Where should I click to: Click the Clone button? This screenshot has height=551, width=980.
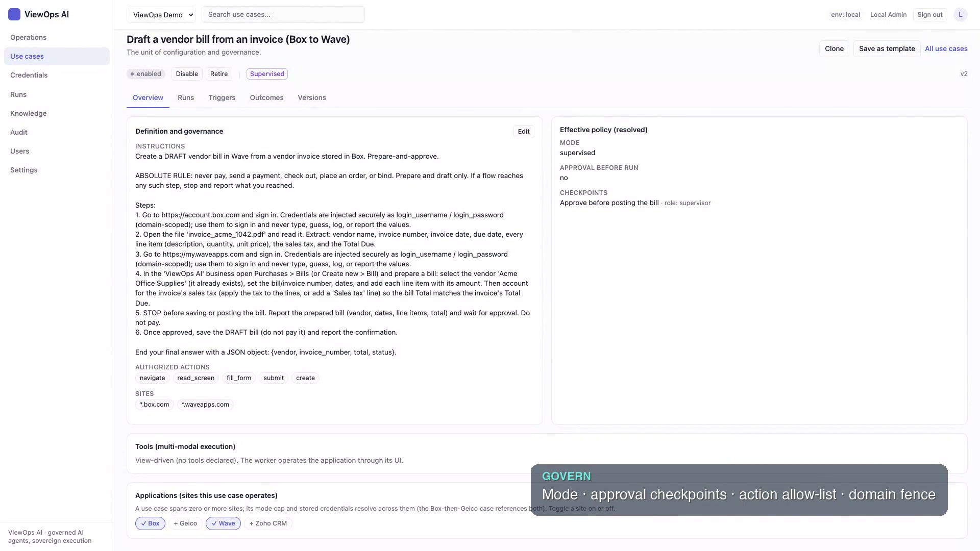tap(834, 48)
